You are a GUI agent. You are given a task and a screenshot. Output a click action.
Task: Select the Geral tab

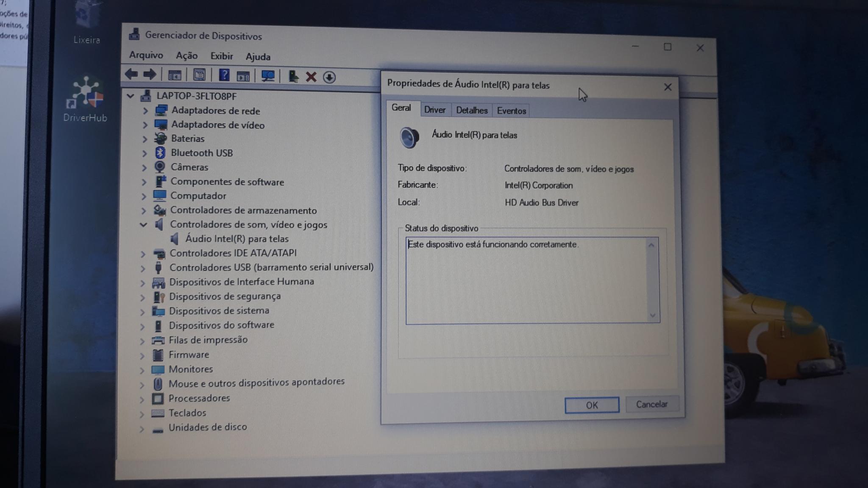[x=401, y=108]
